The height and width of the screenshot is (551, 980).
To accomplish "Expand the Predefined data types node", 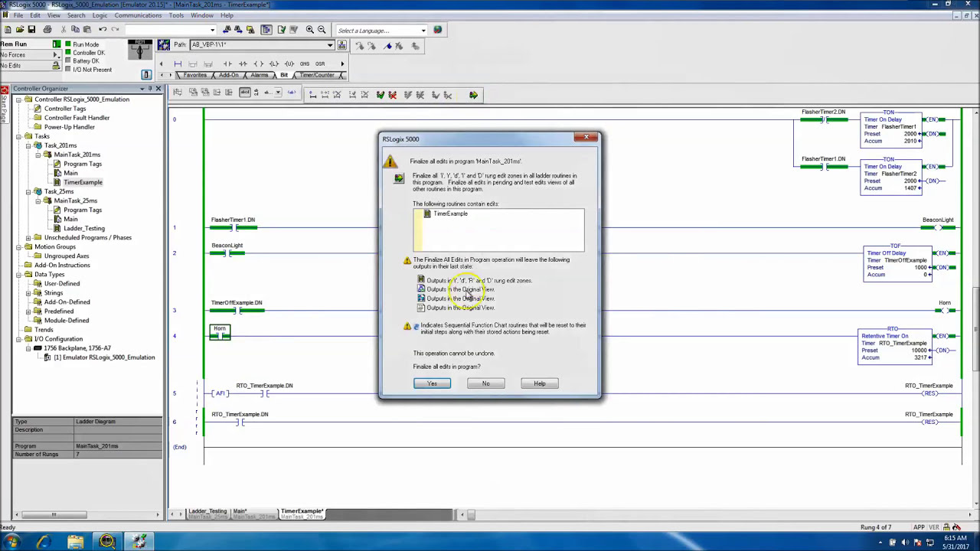I will pos(28,311).
